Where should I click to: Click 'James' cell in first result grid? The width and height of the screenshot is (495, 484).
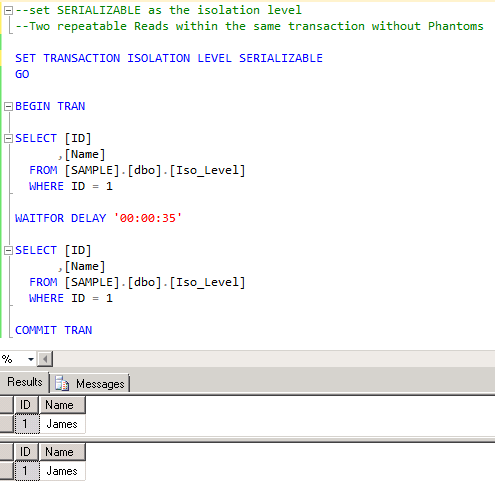tap(62, 424)
